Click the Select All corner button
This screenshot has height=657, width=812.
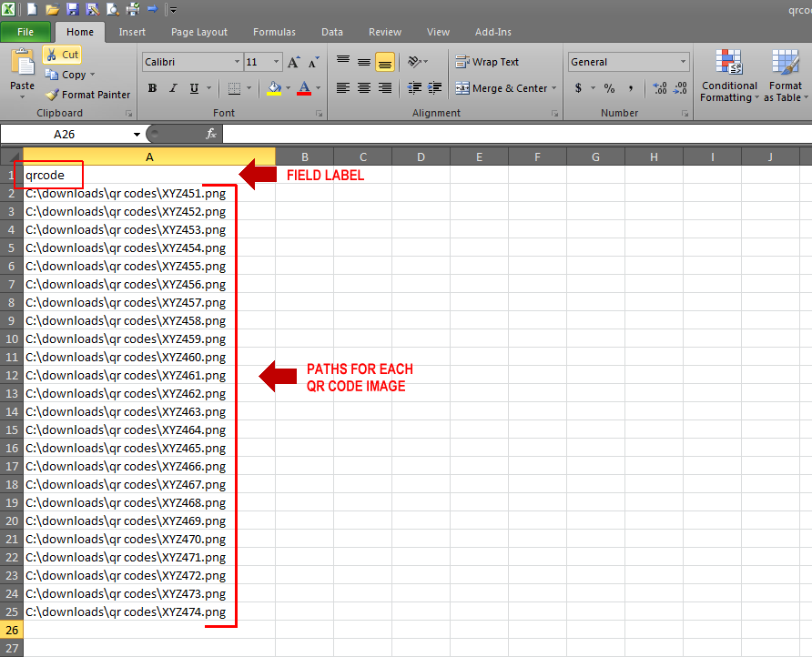[12, 157]
